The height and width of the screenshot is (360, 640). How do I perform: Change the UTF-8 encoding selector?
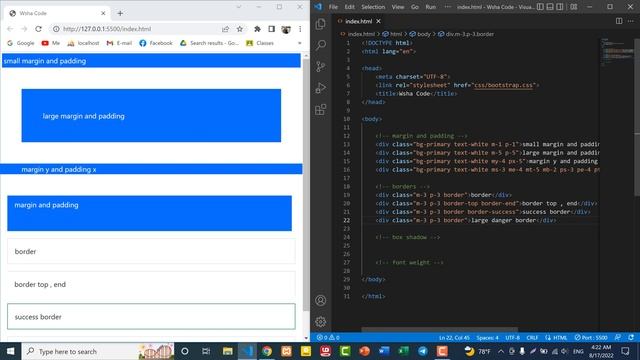click(x=513, y=338)
